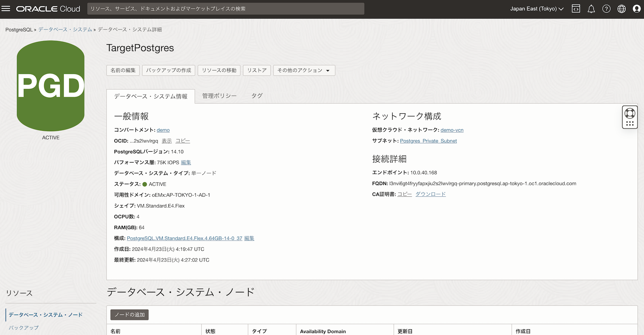
Task: Click the Oracle Cloud logo
Action: click(x=48, y=9)
